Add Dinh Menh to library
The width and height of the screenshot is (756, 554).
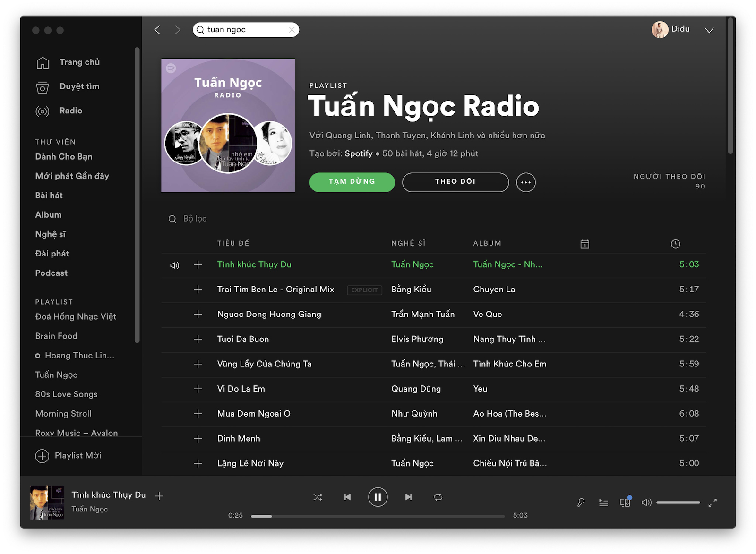198,439
